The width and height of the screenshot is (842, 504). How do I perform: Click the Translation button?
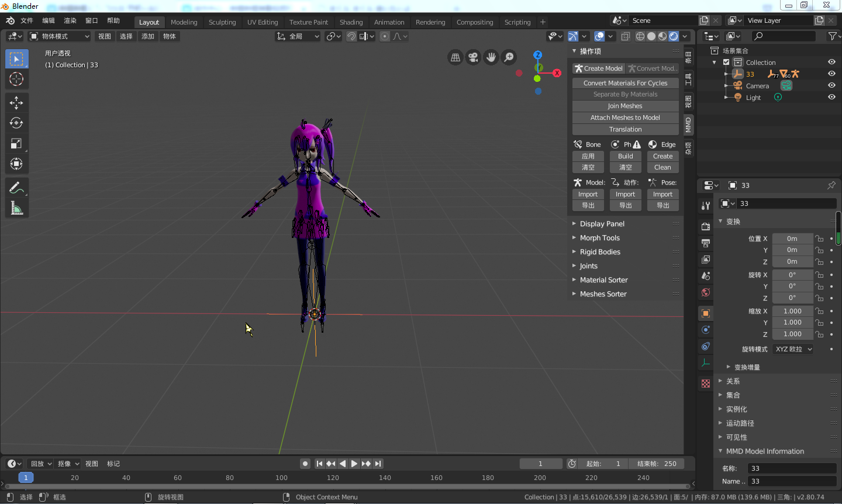pyautogui.click(x=626, y=129)
